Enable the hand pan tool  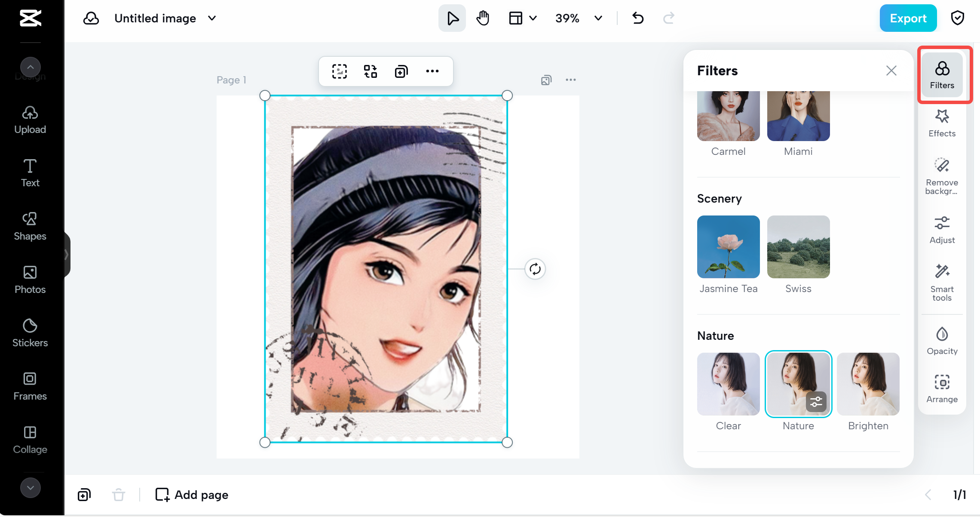[483, 18]
